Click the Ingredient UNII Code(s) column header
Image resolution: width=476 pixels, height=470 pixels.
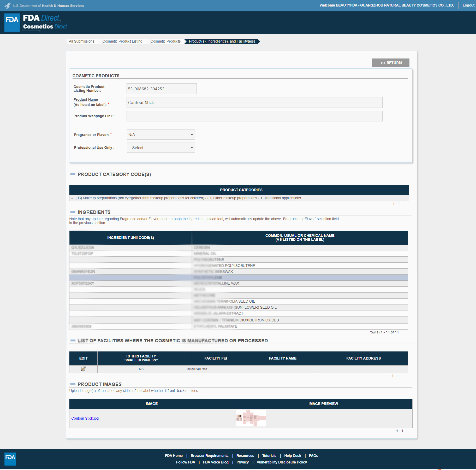click(130, 238)
